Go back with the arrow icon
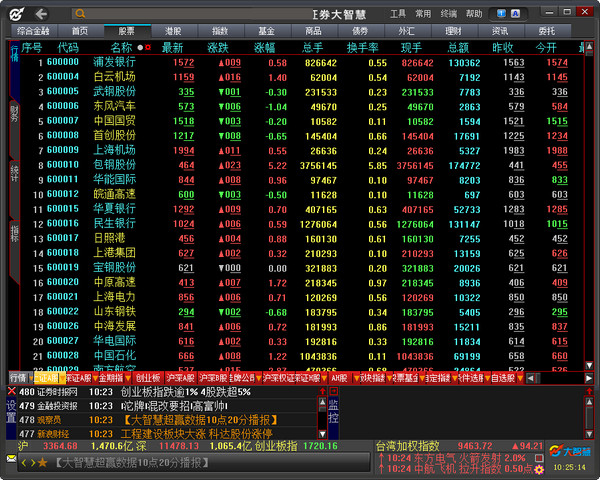The image size is (600, 480). point(41,15)
